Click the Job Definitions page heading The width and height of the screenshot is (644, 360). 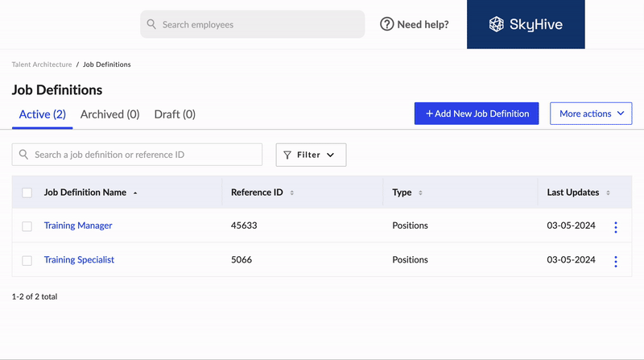[56, 89]
